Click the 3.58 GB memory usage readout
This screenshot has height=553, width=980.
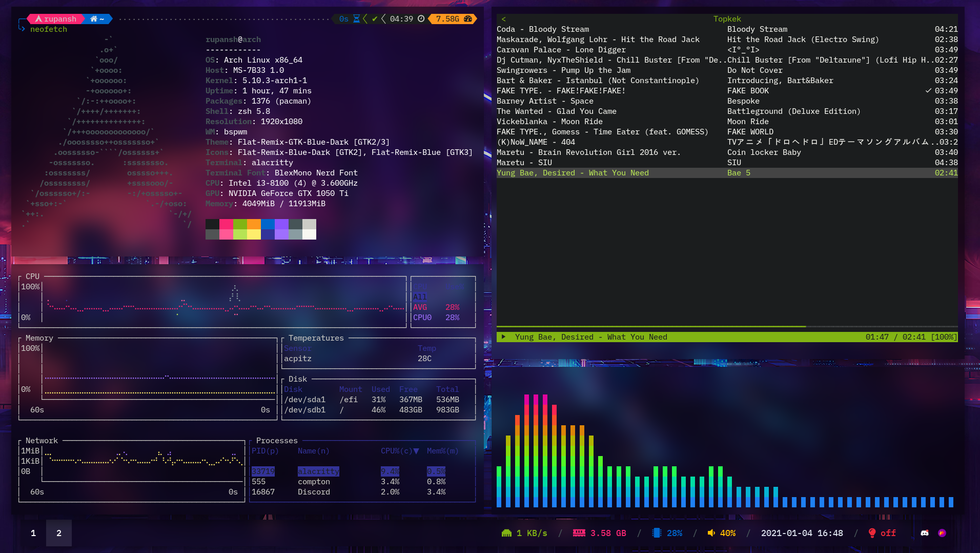pyautogui.click(x=608, y=533)
